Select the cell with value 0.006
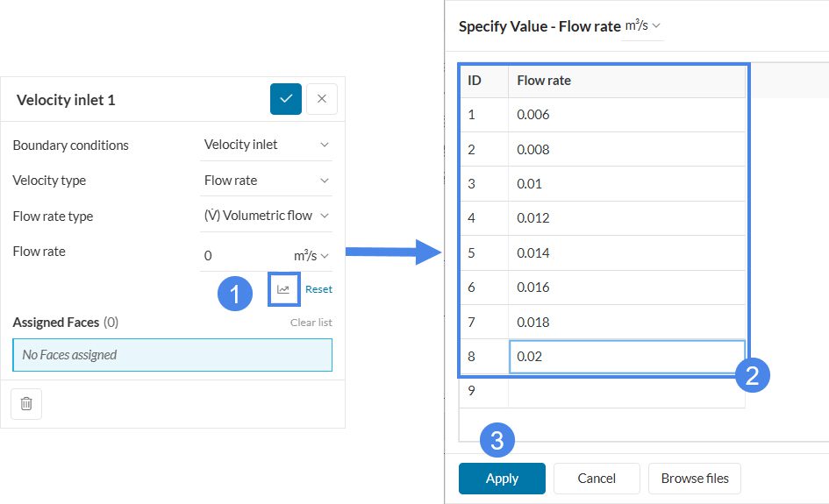 [x=626, y=115]
